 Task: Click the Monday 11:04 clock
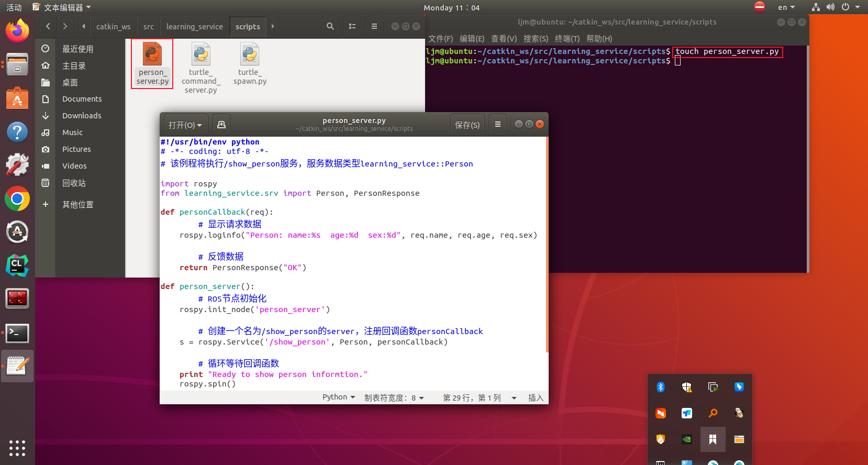point(451,7)
